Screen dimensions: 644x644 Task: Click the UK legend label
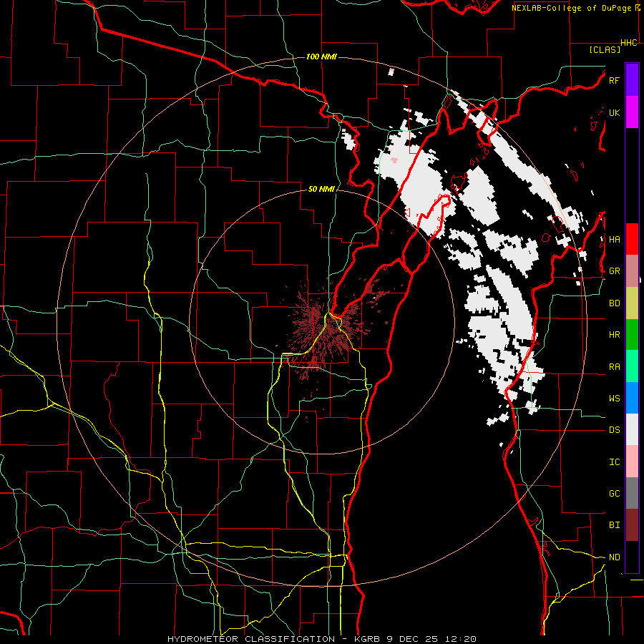(614, 112)
